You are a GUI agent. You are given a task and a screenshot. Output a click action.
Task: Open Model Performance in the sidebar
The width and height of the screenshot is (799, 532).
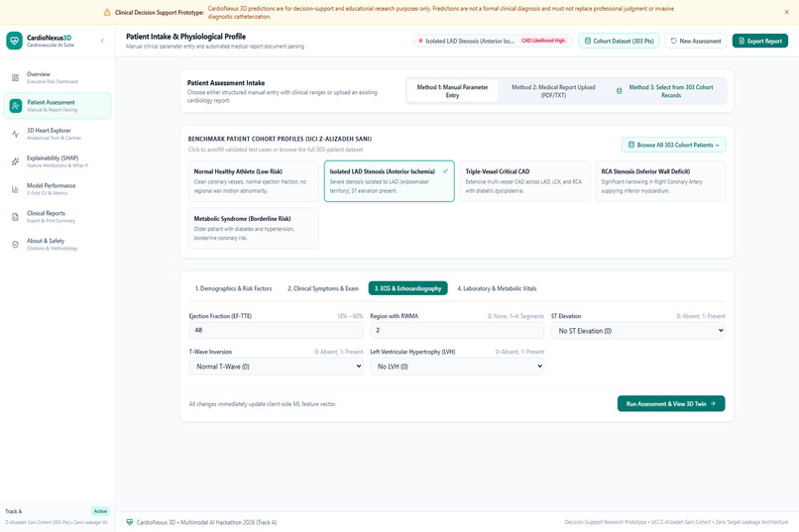[x=57, y=189]
